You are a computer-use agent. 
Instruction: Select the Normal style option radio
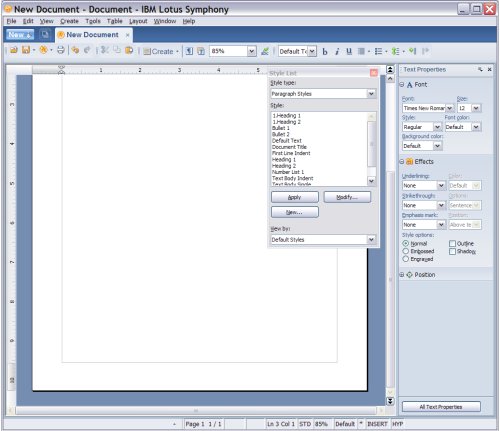tap(405, 243)
